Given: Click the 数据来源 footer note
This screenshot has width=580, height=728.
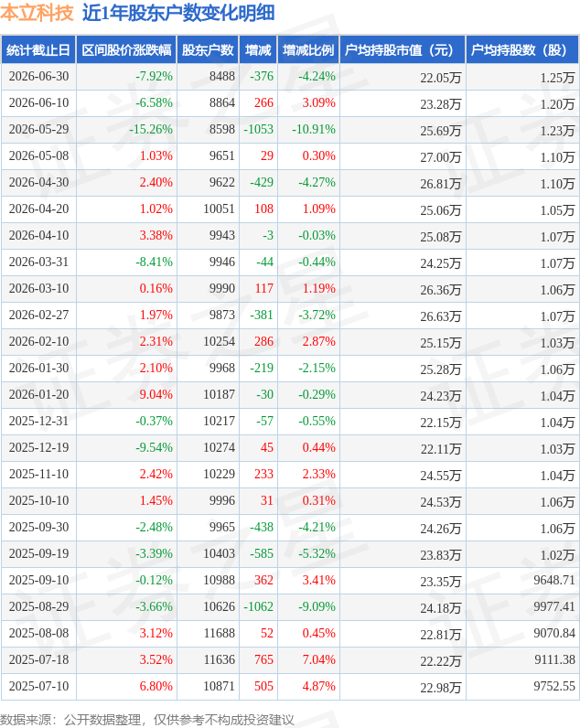Looking at the screenshot, I should point(146,720).
